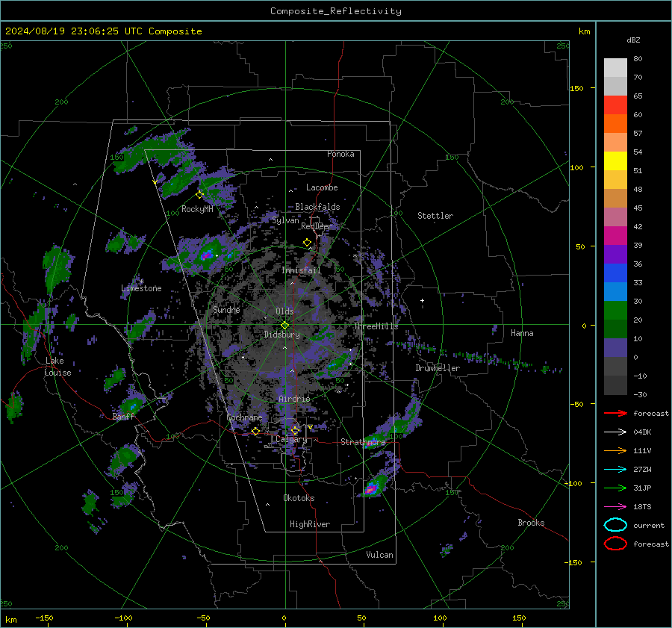Viewport: 672px width, 628px height.
Task: Click the Brooks city label
Action: (531, 523)
